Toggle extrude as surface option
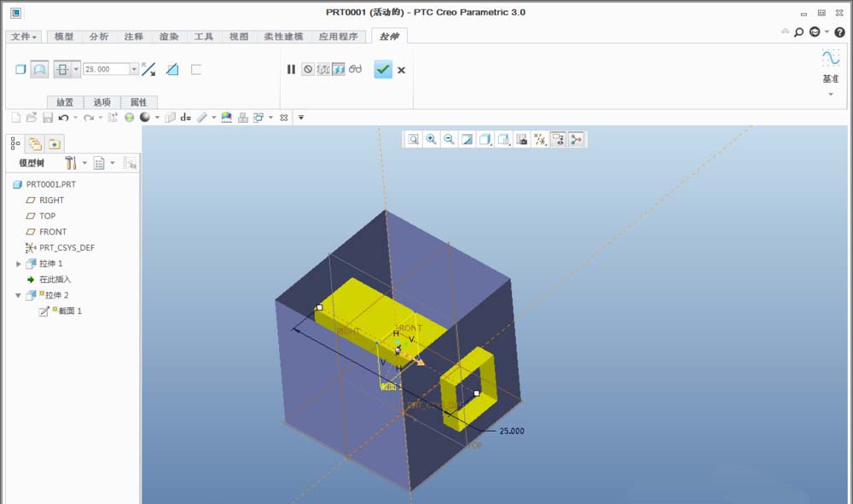Image resolution: width=853 pixels, height=504 pixels. point(39,70)
